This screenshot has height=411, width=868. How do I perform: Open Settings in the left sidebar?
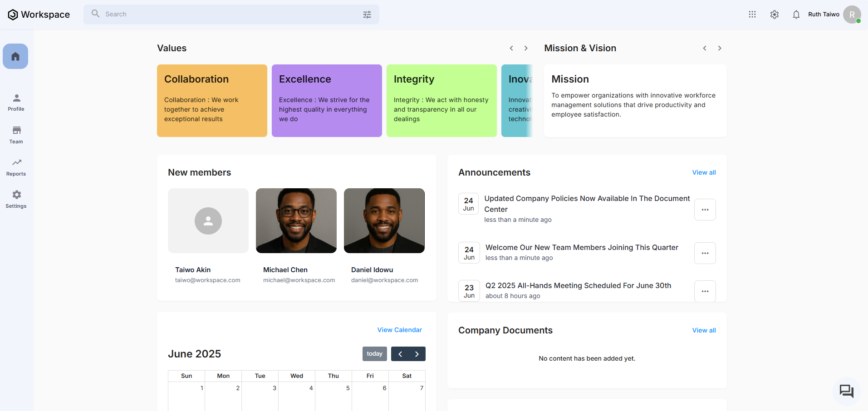click(x=16, y=200)
